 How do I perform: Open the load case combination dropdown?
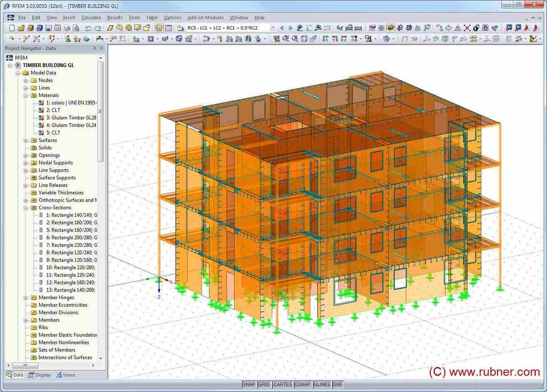tap(272, 28)
